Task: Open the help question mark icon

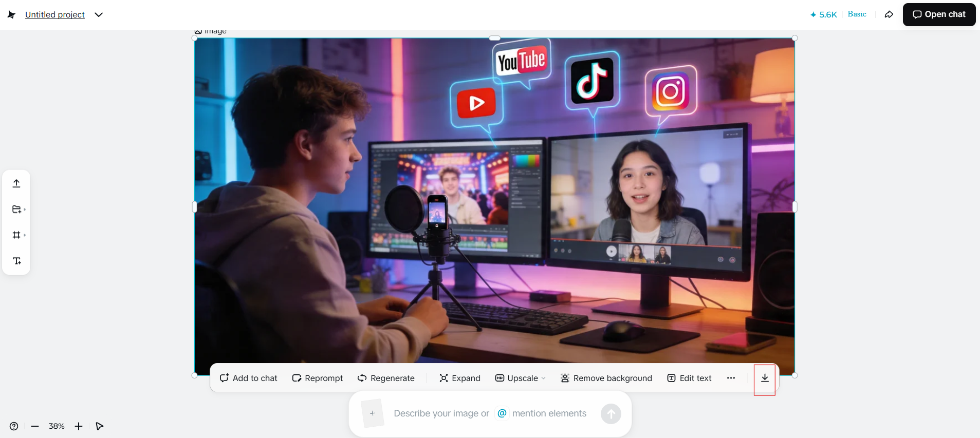Action: 14,426
